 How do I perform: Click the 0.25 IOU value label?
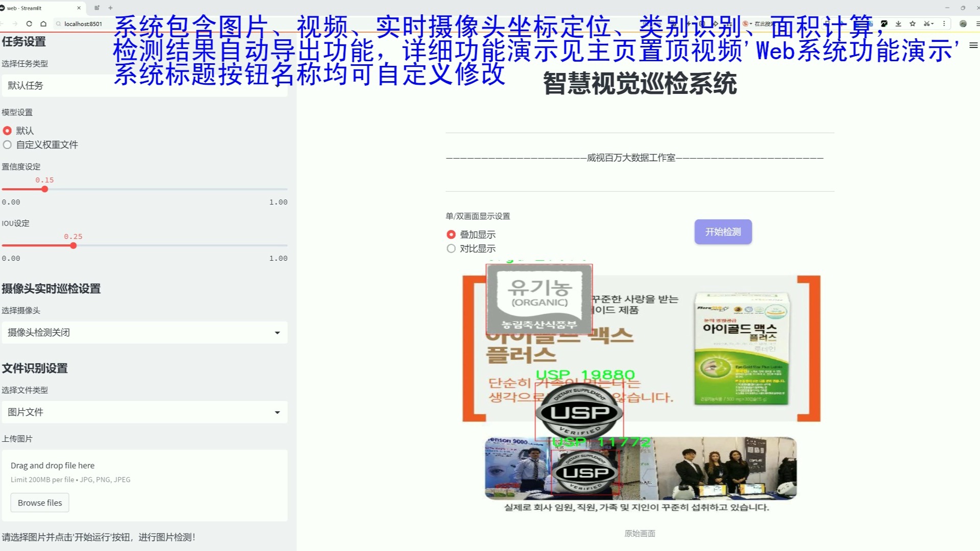(x=73, y=237)
